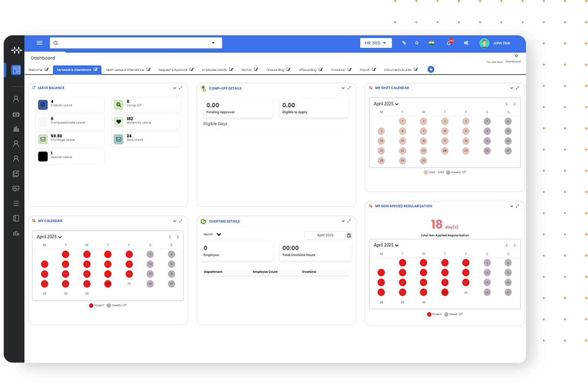This screenshot has width=588, height=385.
Task: Click the Weekly Off legend swatch in Shift Calendar
Action: pos(448,172)
